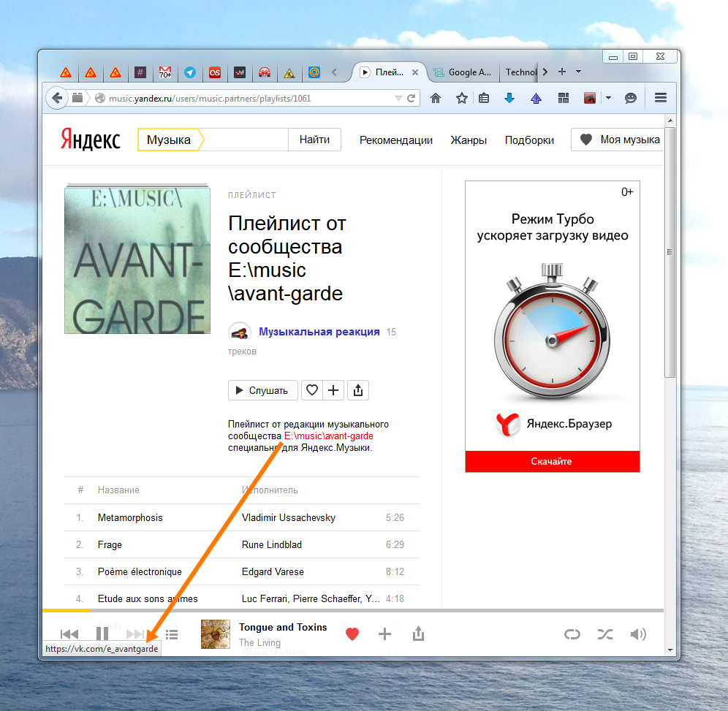The width and height of the screenshot is (728, 711).
Task: Open the Gmail pinned tab
Action: coord(164,72)
